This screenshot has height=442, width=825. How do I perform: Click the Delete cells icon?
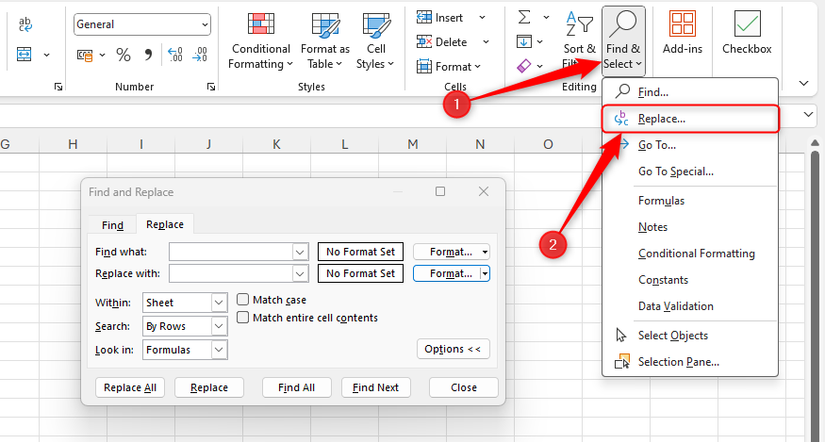click(x=424, y=42)
